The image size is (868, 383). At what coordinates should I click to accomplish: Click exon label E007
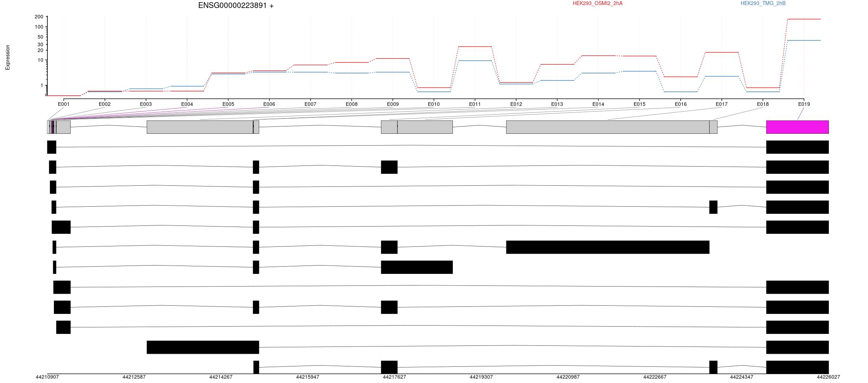pyautogui.click(x=310, y=104)
